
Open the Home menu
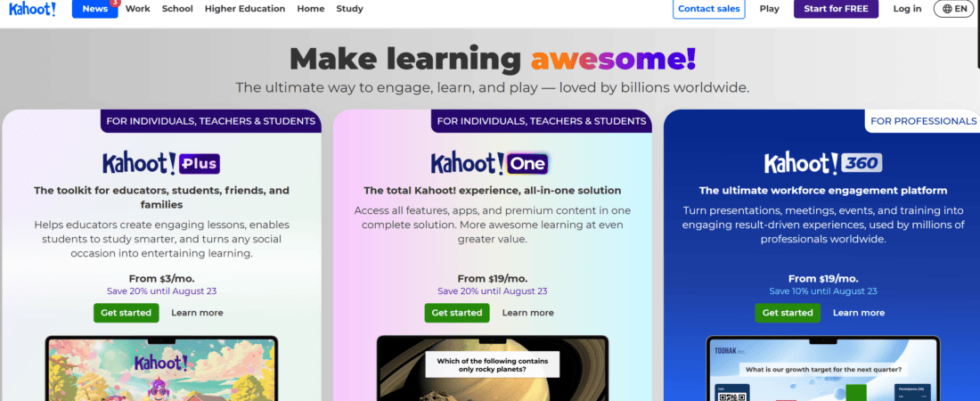(311, 9)
